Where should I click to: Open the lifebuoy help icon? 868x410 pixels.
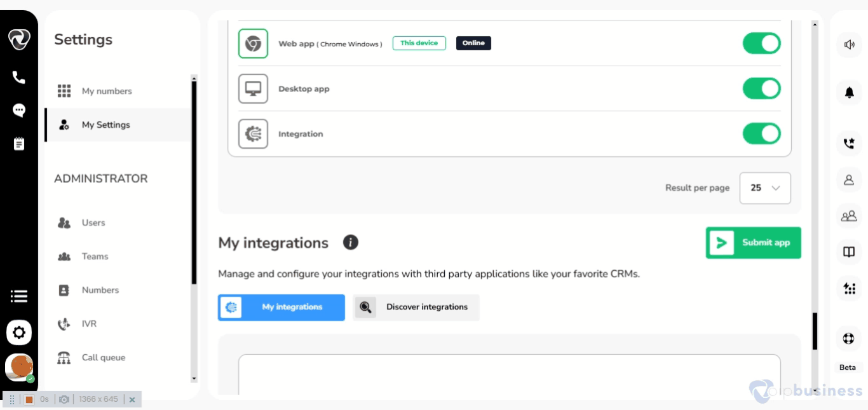849,338
